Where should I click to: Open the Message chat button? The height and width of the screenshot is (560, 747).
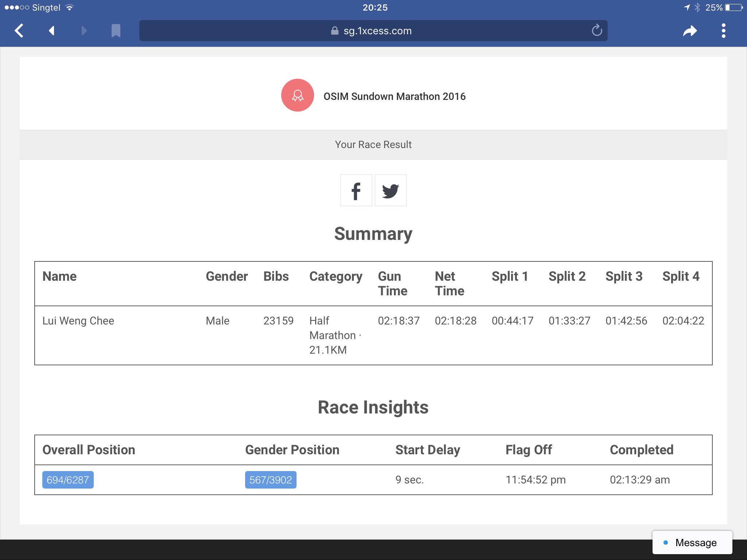click(x=692, y=542)
